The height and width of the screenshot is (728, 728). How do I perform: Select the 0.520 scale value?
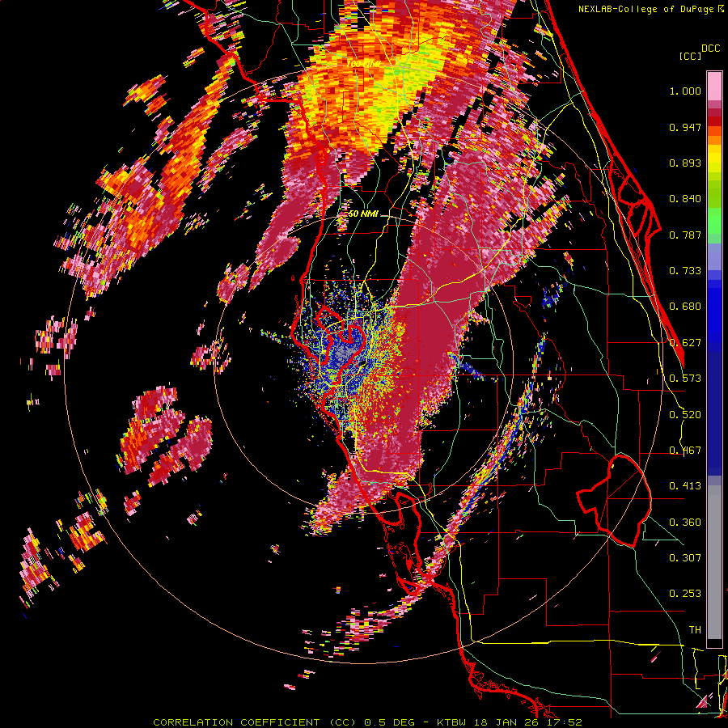(685, 415)
